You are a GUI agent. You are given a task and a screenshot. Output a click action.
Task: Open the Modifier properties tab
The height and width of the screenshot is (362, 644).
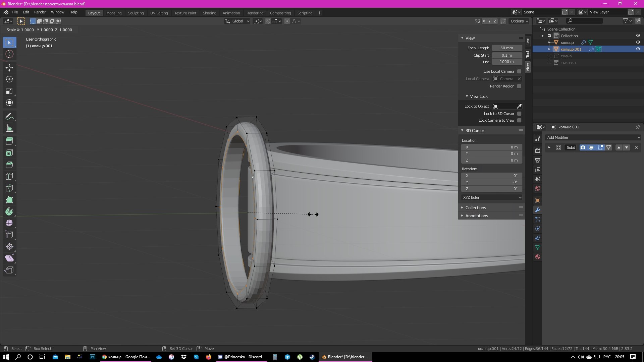[538, 210]
